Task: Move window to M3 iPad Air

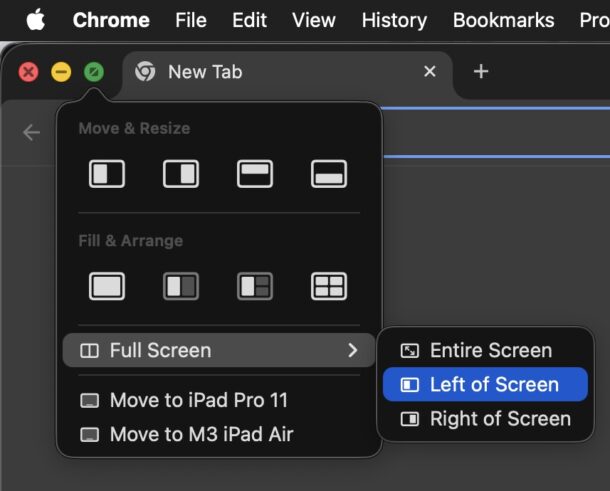Action: click(201, 434)
